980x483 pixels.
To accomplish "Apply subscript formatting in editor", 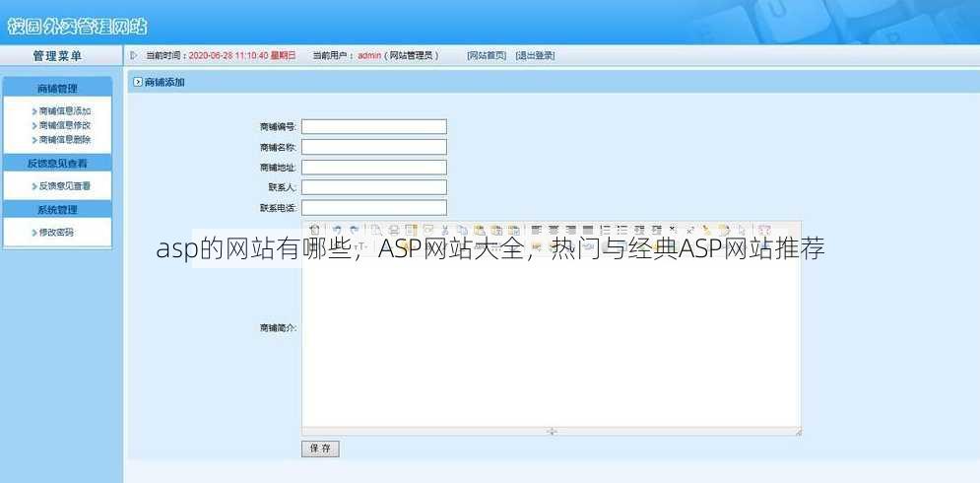I will point(673,231).
